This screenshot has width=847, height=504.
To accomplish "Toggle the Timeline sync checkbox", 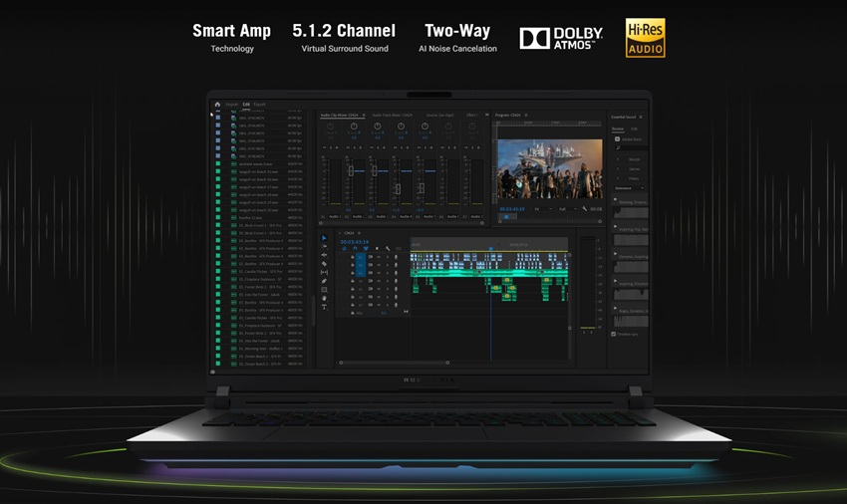I will [x=613, y=335].
